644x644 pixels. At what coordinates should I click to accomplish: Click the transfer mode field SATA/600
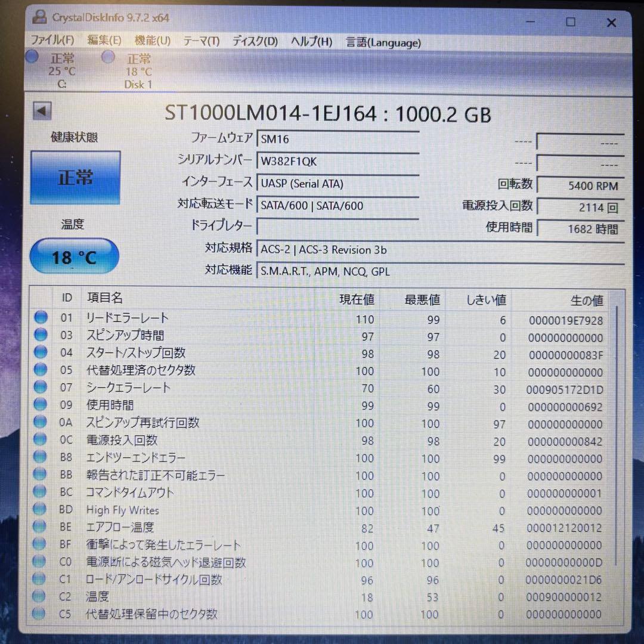[x=338, y=205]
